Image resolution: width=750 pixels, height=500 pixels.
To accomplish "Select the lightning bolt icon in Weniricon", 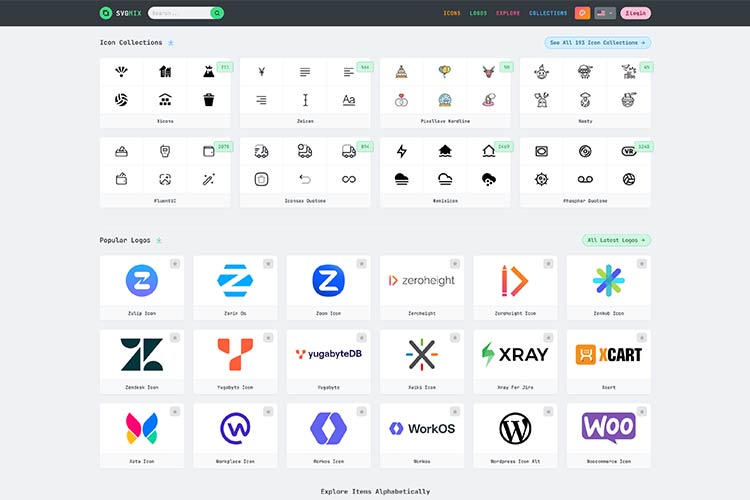I will click(x=402, y=151).
